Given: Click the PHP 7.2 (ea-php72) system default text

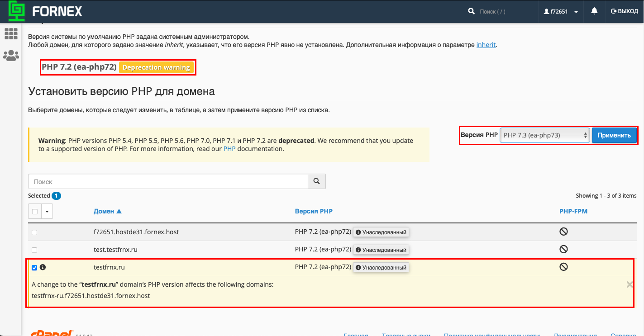Looking at the screenshot, I should [x=79, y=67].
